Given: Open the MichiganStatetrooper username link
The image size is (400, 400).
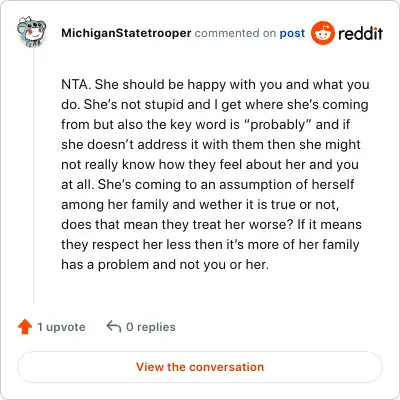Looking at the screenshot, I should click(126, 33).
